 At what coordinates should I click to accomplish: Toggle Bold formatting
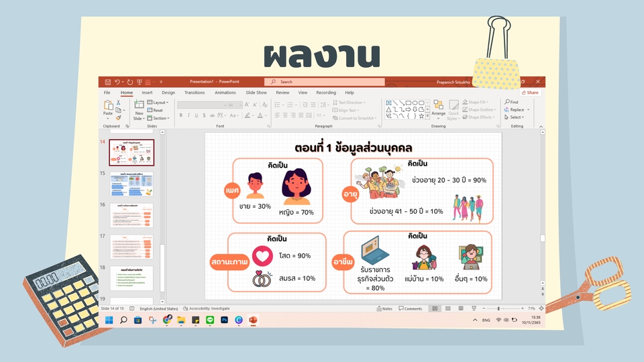coord(180,115)
